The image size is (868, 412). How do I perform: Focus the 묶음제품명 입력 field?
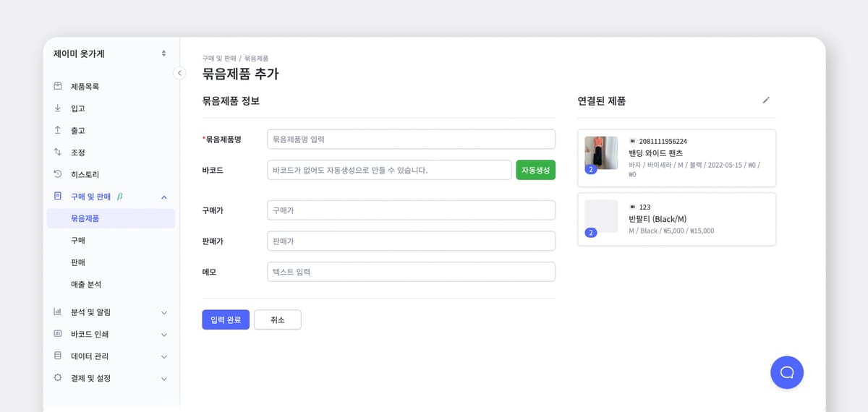tap(411, 139)
